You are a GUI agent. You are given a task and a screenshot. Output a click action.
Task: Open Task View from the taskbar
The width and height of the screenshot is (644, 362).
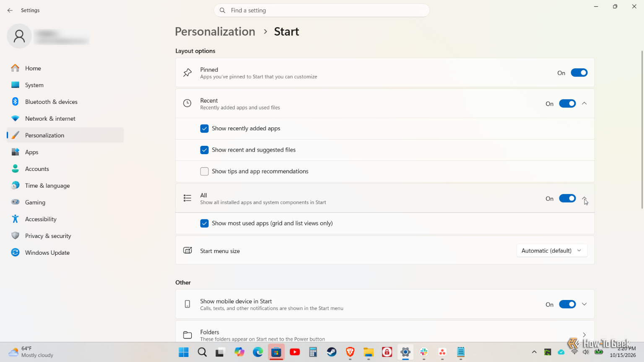click(221, 352)
